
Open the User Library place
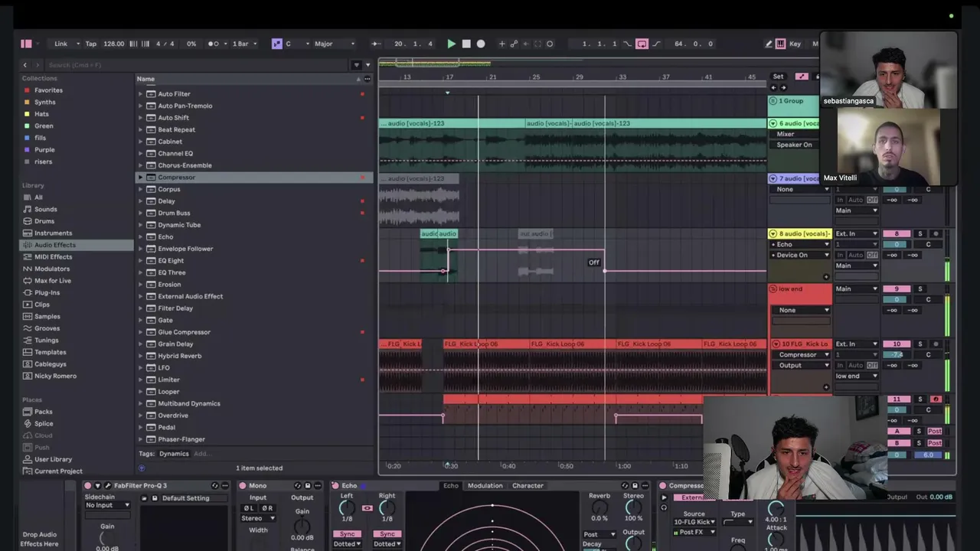pos(53,459)
